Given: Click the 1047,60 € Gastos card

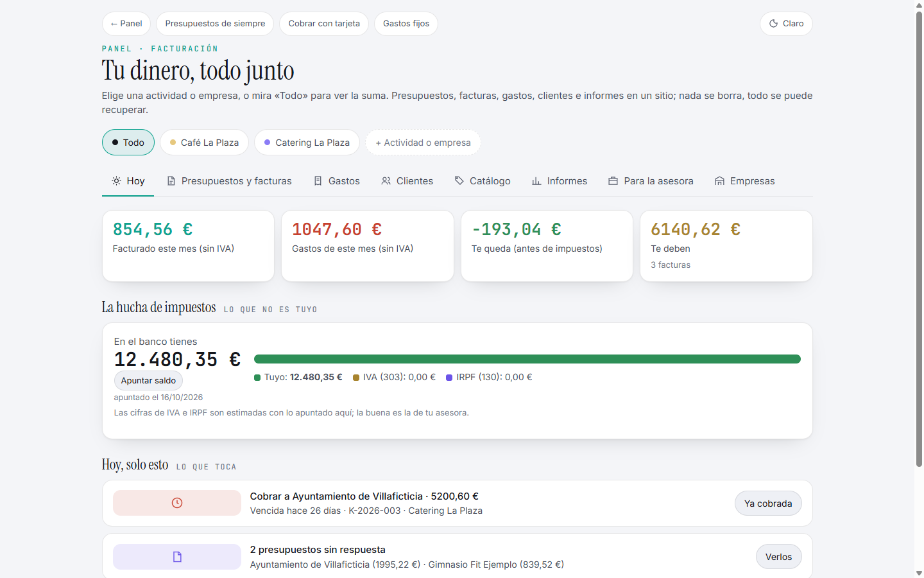Looking at the screenshot, I should coord(368,246).
